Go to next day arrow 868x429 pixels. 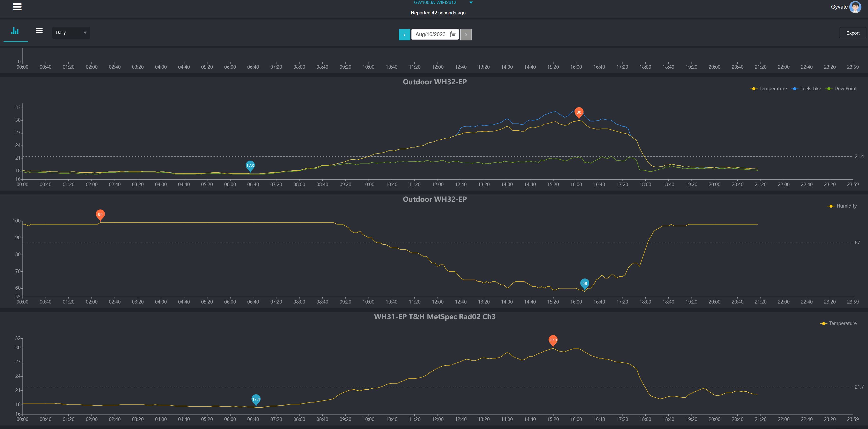(x=466, y=34)
